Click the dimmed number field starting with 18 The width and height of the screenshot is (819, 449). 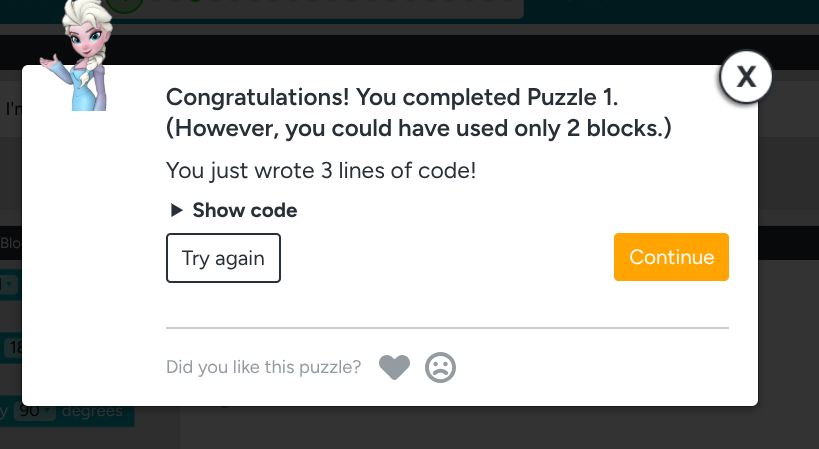(12, 348)
